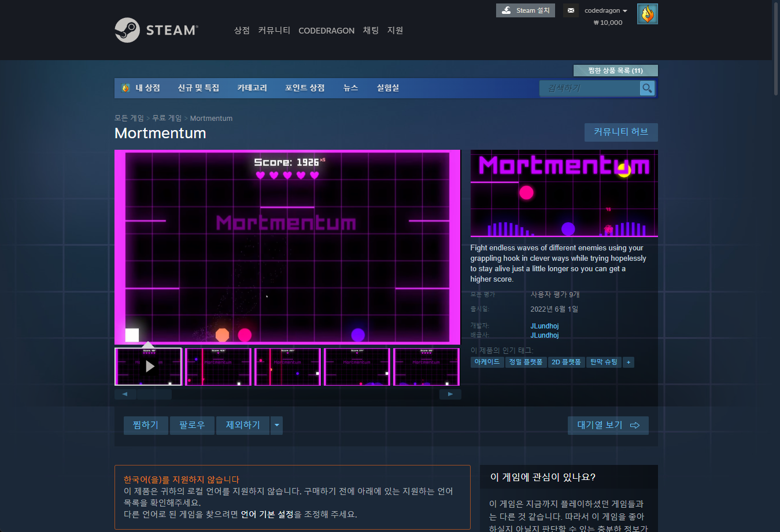Open the 언어 기본 설정 link
780x532 pixels.
pos(267,514)
